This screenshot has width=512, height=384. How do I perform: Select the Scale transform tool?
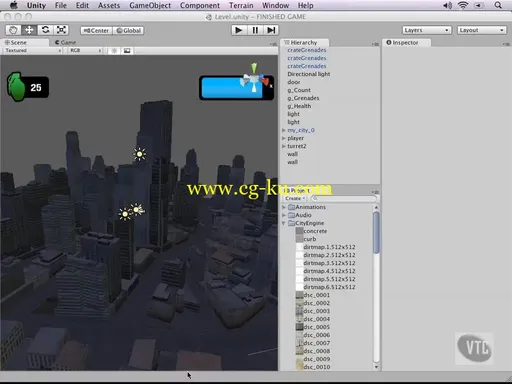pos(61,30)
